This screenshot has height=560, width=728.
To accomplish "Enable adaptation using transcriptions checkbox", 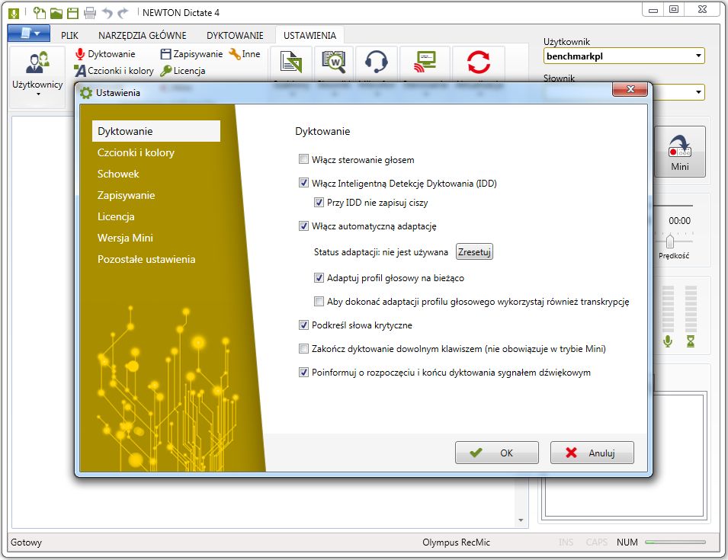I will point(319,302).
